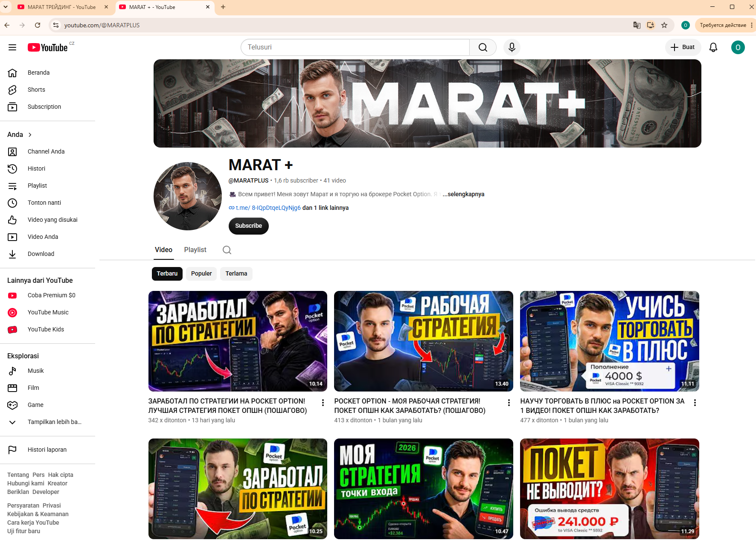Select Terlama sort chip
The image size is (756, 543).
pos(236,274)
